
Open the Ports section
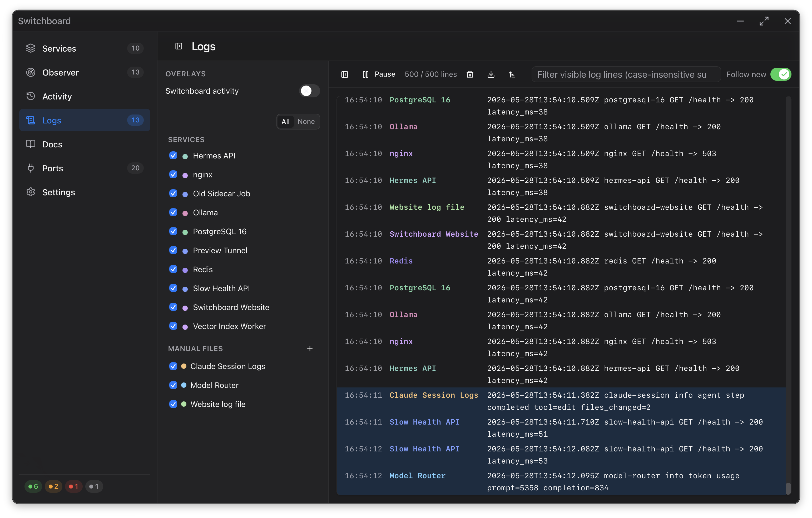click(85, 168)
